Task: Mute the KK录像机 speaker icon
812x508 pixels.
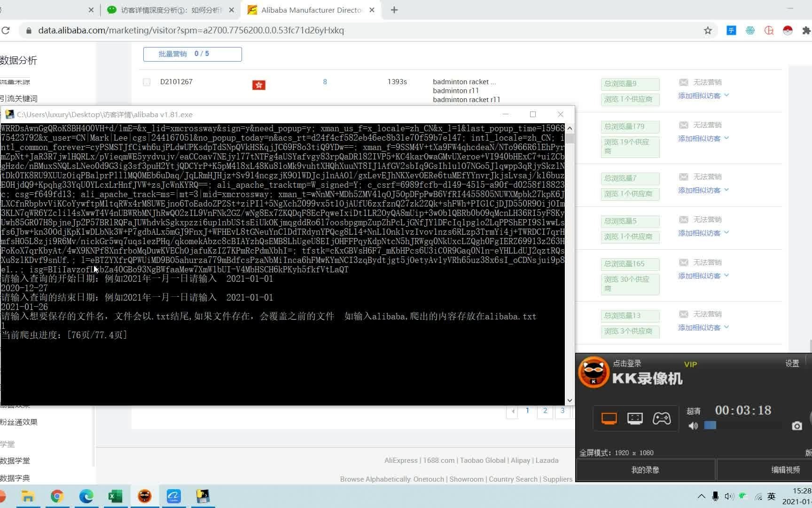Action: tap(693, 426)
